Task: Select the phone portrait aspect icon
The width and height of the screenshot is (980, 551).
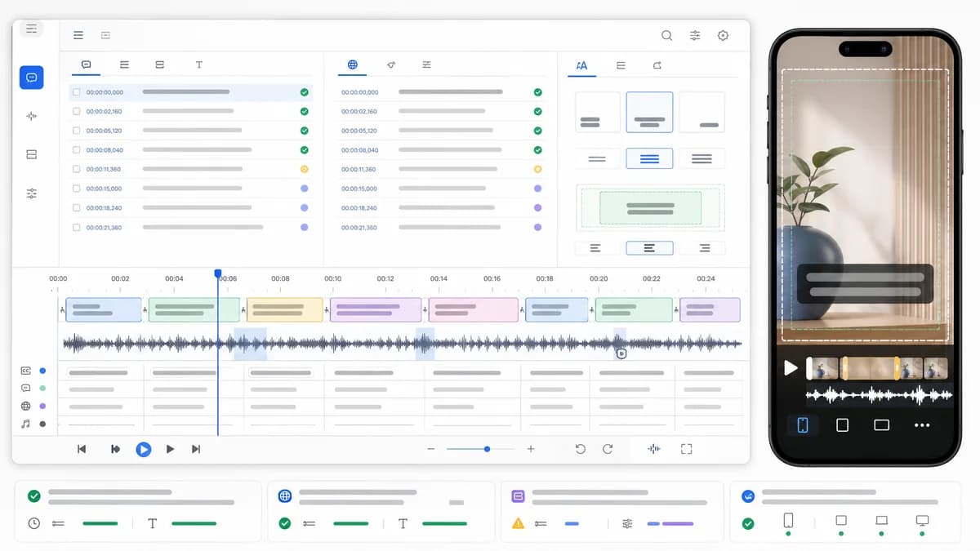Action: coord(803,424)
